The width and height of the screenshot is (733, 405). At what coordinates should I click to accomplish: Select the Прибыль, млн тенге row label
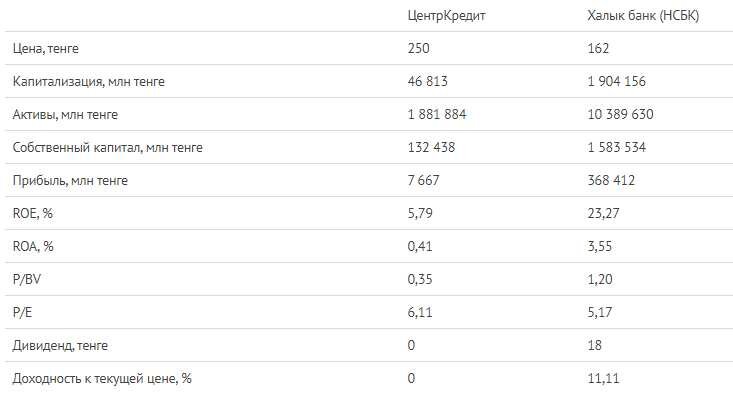click(x=70, y=181)
